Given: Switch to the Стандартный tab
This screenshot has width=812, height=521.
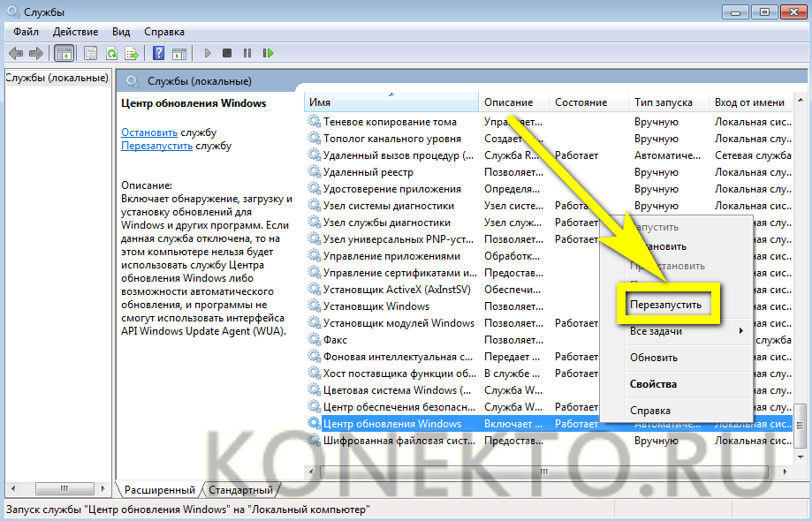Looking at the screenshot, I should tap(241, 489).
